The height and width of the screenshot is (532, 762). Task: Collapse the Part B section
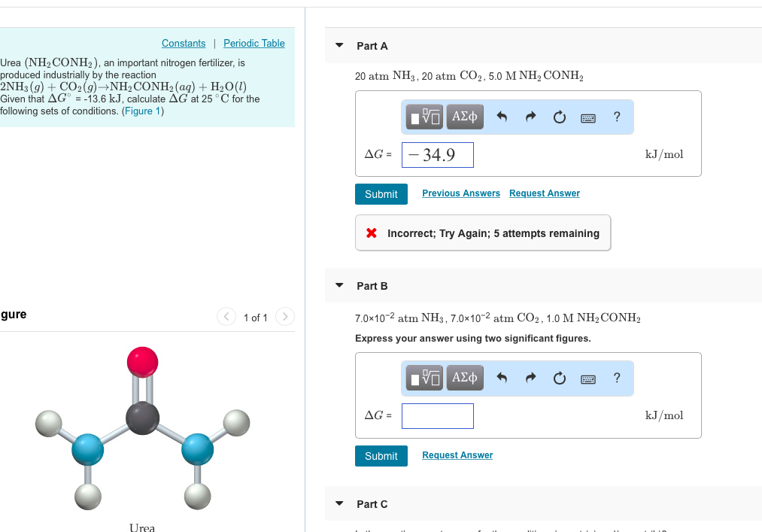click(x=338, y=285)
